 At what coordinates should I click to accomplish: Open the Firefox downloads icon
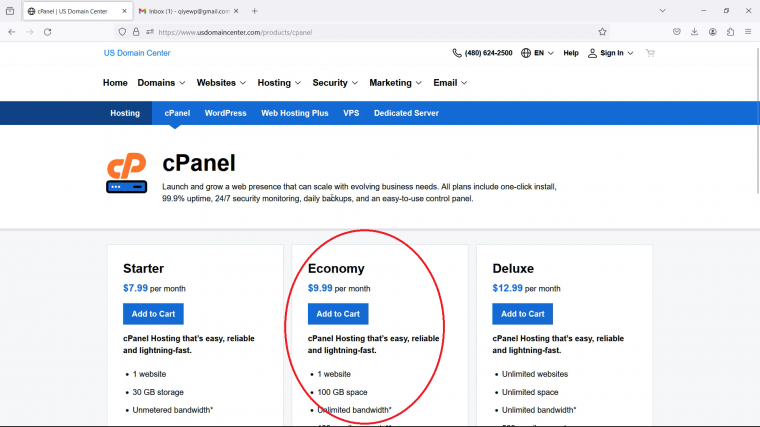coord(695,32)
